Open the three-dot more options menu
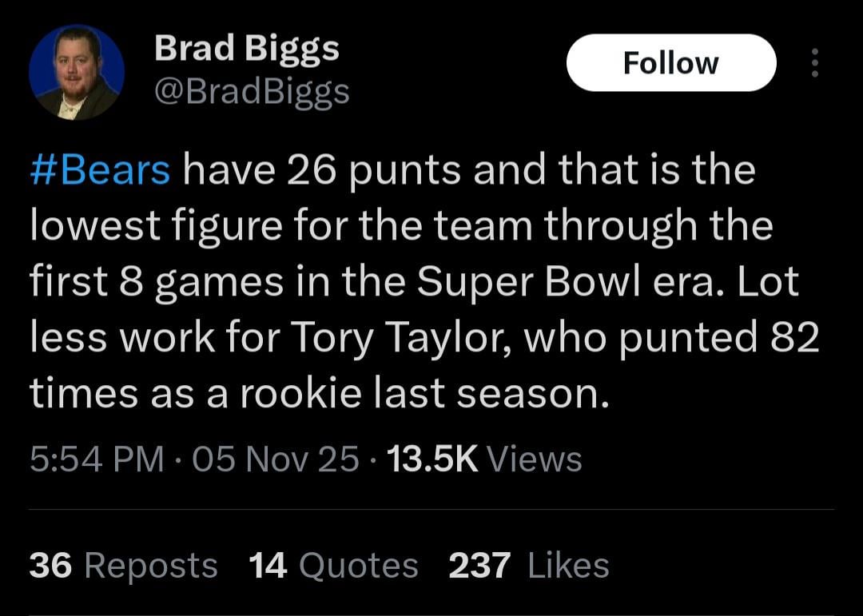 (814, 63)
